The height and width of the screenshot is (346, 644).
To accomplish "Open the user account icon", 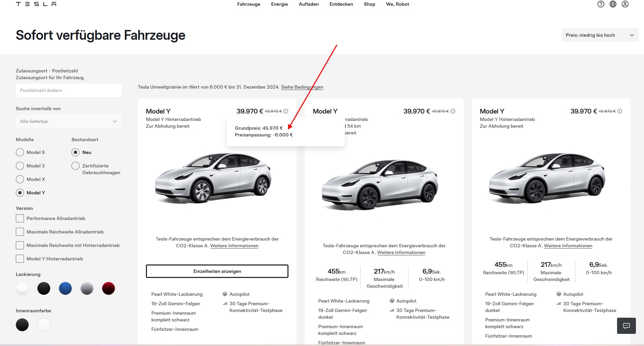I will click(x=625, y=4).
